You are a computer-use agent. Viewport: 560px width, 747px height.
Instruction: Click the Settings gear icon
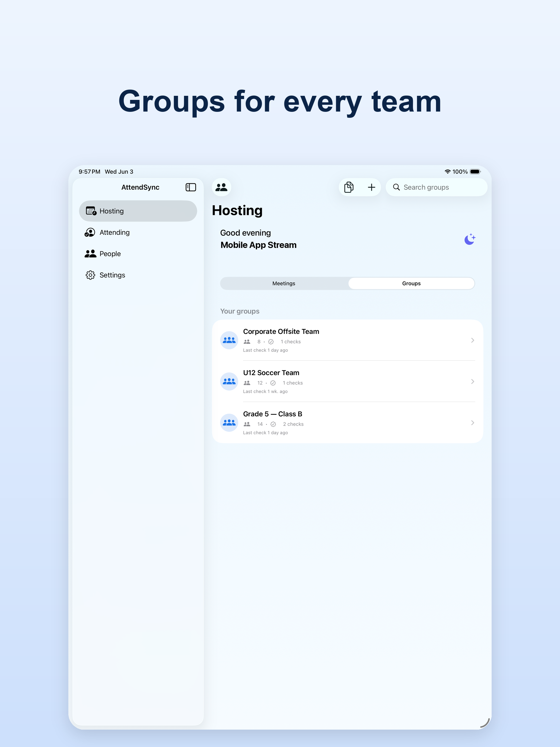(x=90, y=275)
